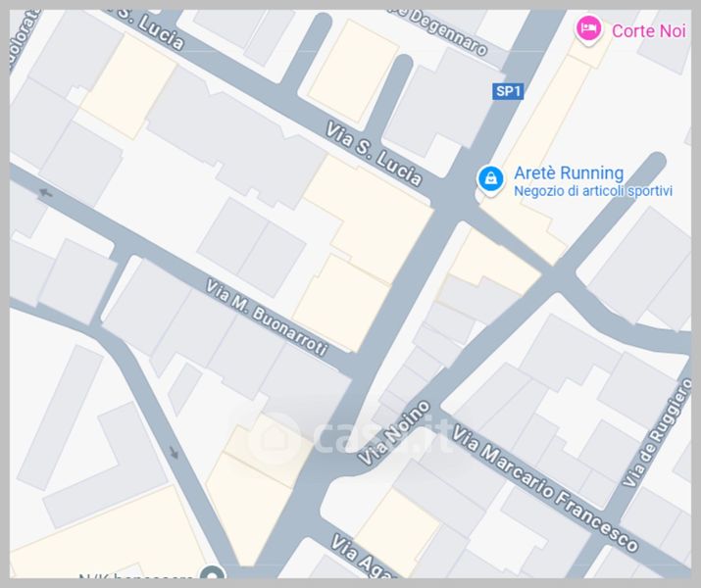The image size is (701, 588).
Task: Click the SP1 road shield badge
Action: tap(508, 91)
